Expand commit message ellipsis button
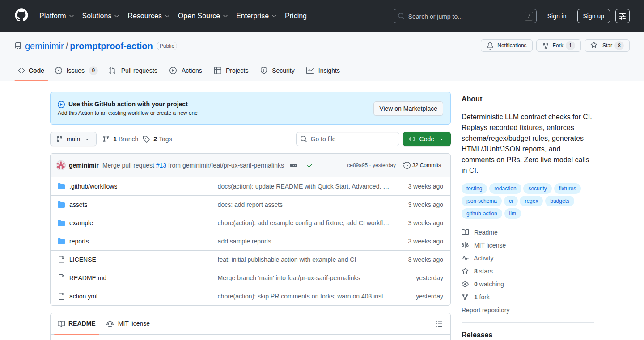This screenshot has height=340, width=644. [x=294, y=165]
